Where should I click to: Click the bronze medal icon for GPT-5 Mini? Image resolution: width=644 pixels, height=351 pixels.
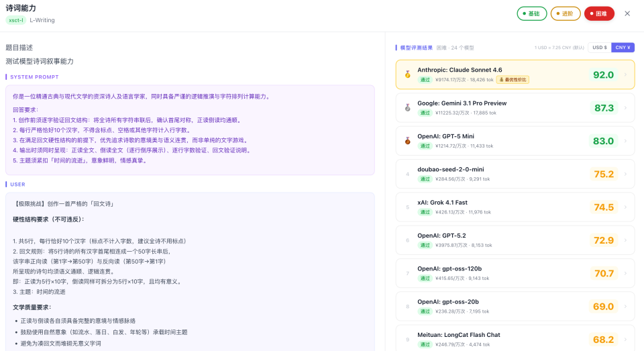(407, 141)
